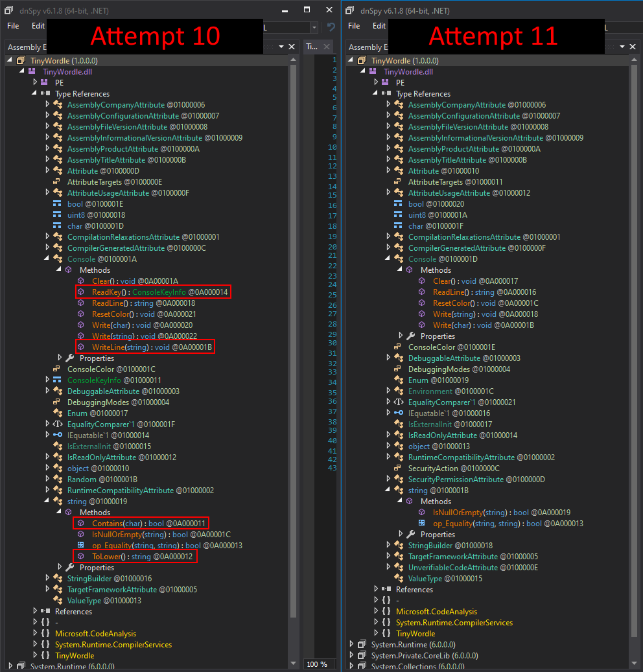Click IEquatable`1 interface icon in right window
The image size is (643, 672).
pyautogui.click(x=399, y=413)
